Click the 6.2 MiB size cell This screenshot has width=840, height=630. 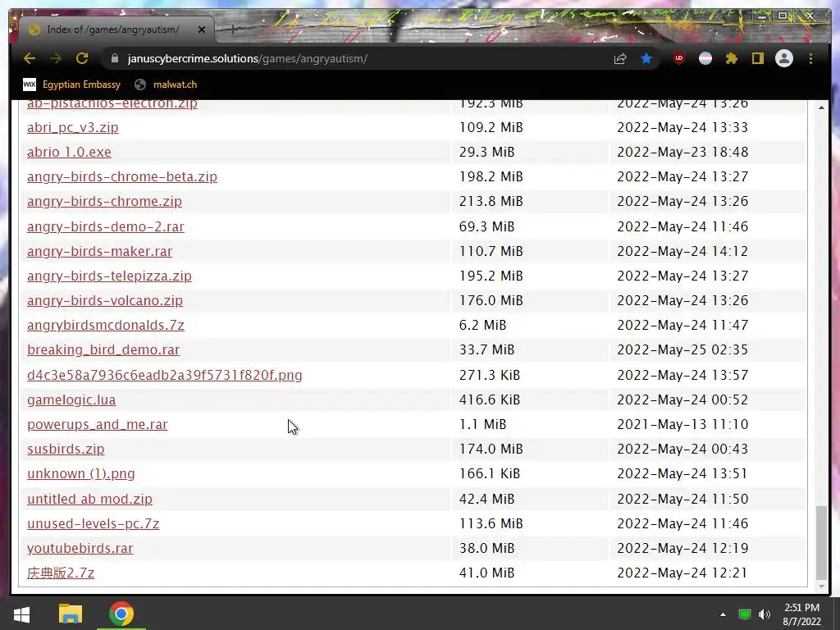tap(482, 325)
